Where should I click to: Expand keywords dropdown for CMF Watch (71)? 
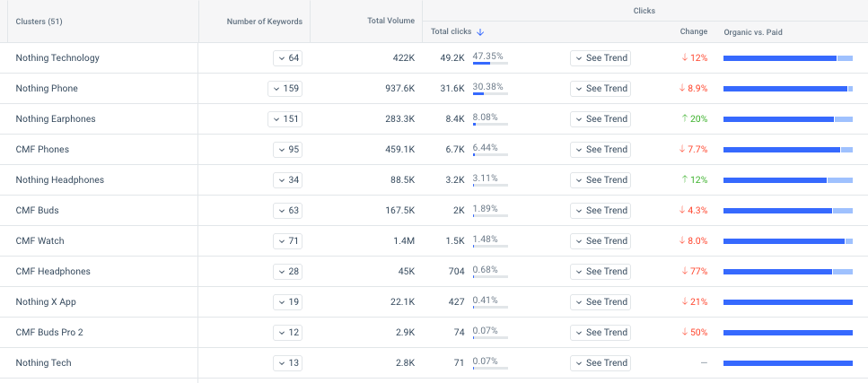pyautogui.click(x=288, y=240)
